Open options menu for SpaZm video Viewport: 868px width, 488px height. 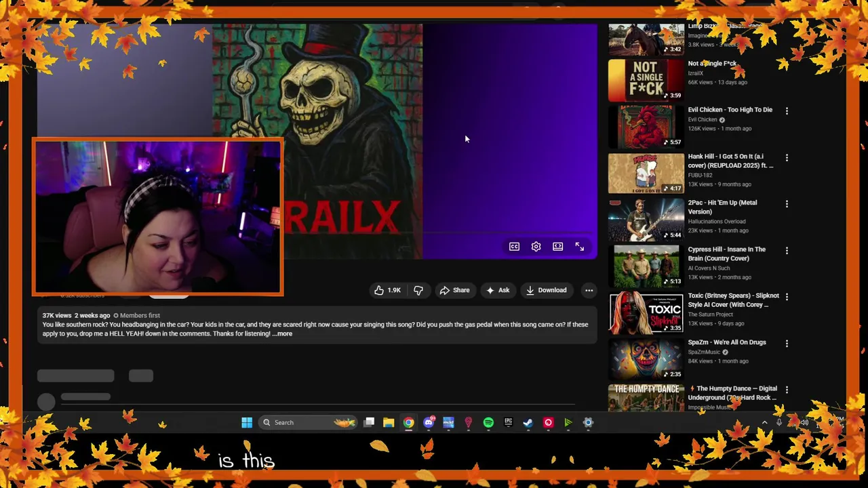click(x=787, y=343)
